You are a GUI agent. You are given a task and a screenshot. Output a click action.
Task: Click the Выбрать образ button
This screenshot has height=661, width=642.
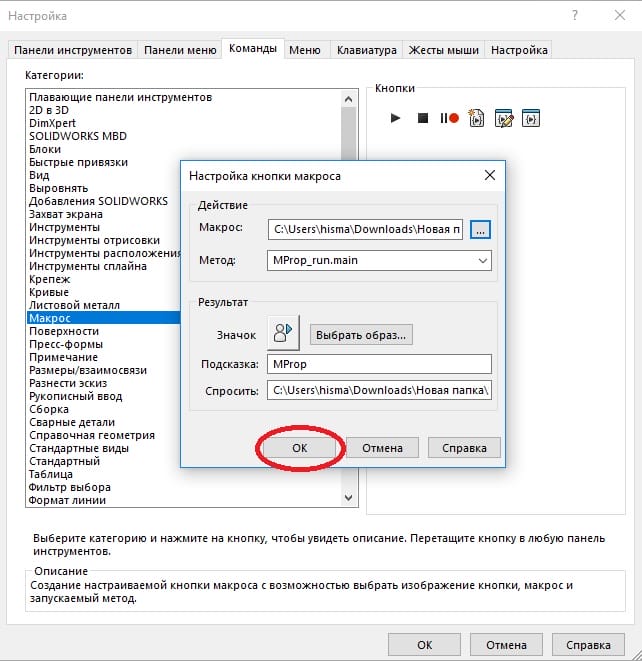(x=361, y=335)
